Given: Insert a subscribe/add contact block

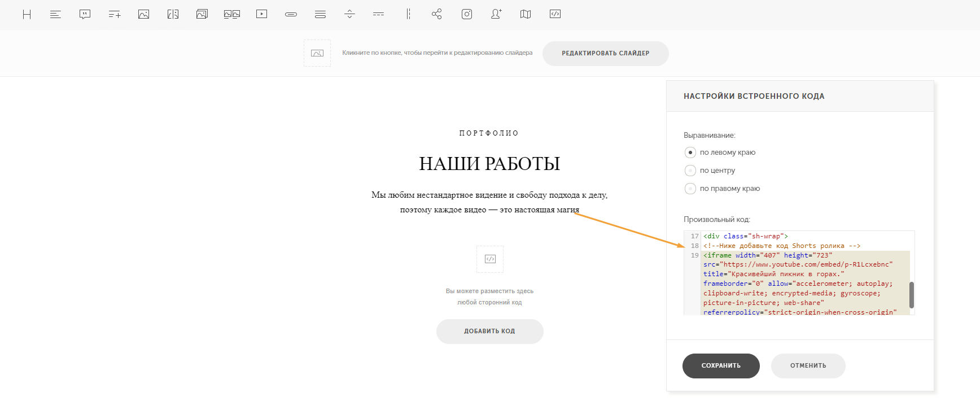Looking at the screenshot, I should tap(496, 14).
